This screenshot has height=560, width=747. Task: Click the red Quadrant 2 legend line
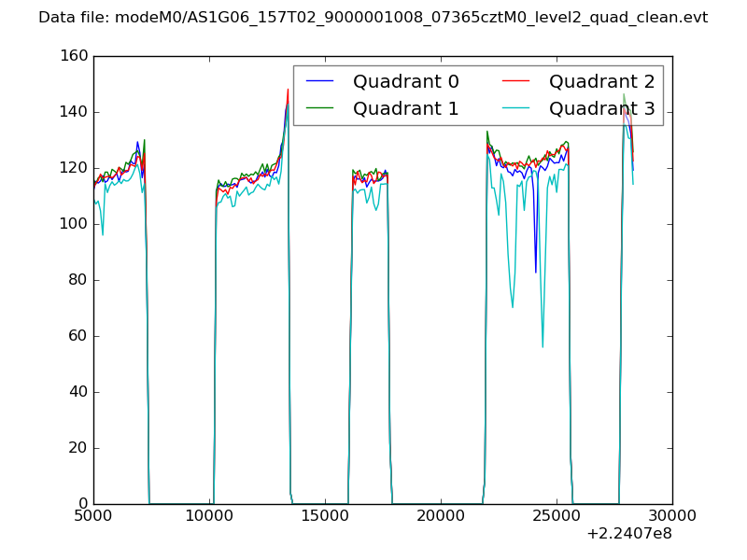click(515, 82)
